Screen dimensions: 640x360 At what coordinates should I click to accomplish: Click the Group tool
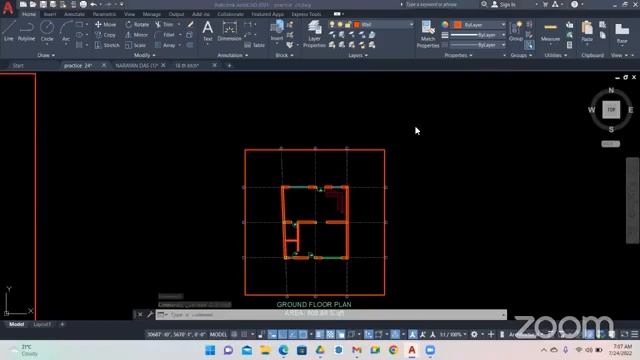516,31
